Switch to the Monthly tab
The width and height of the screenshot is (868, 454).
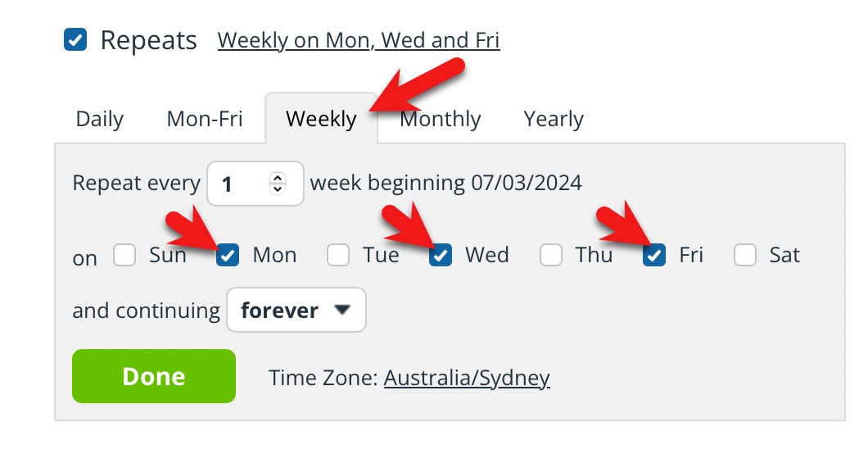coord(441,119)
